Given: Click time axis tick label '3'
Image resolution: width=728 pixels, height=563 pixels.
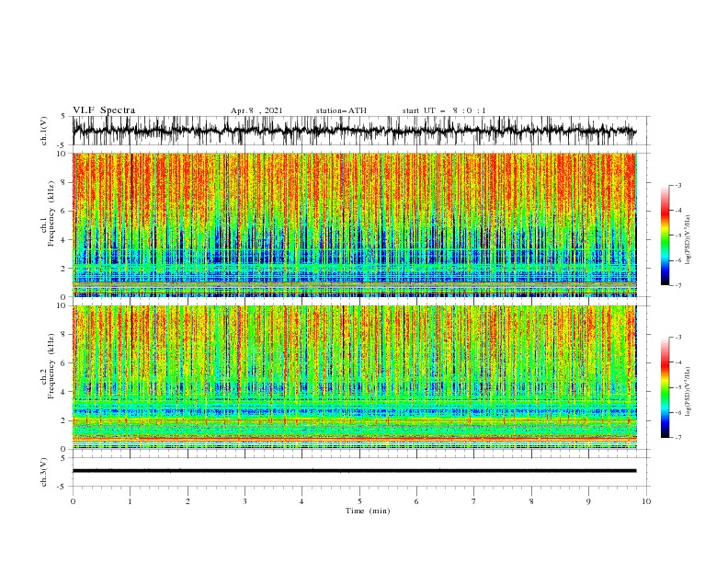Looking at the screenshot, I should pyautogui.click(x=245, y=501).
